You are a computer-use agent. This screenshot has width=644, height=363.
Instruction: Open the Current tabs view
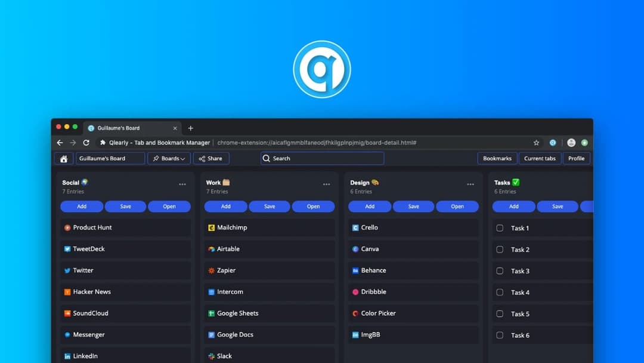[540, 158]
